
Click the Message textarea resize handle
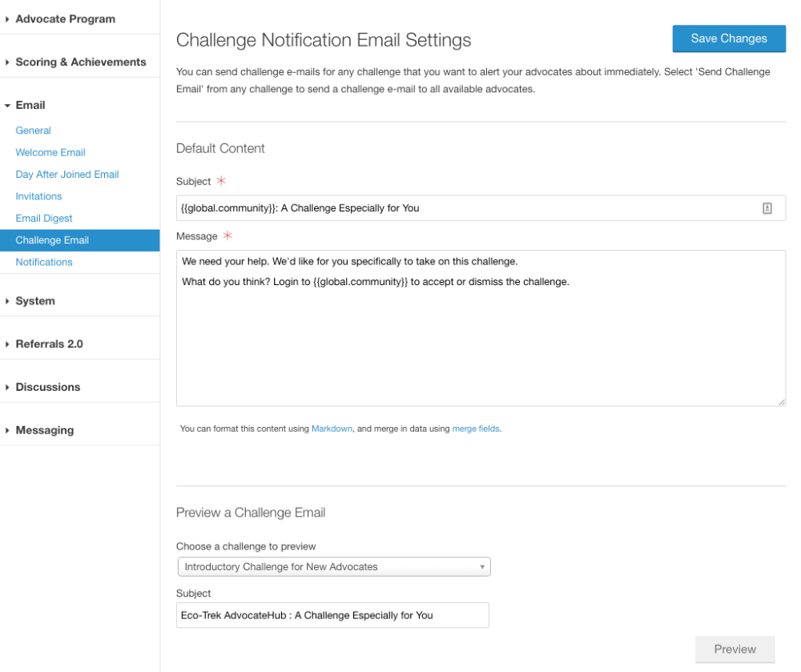[x=782, y=402]
